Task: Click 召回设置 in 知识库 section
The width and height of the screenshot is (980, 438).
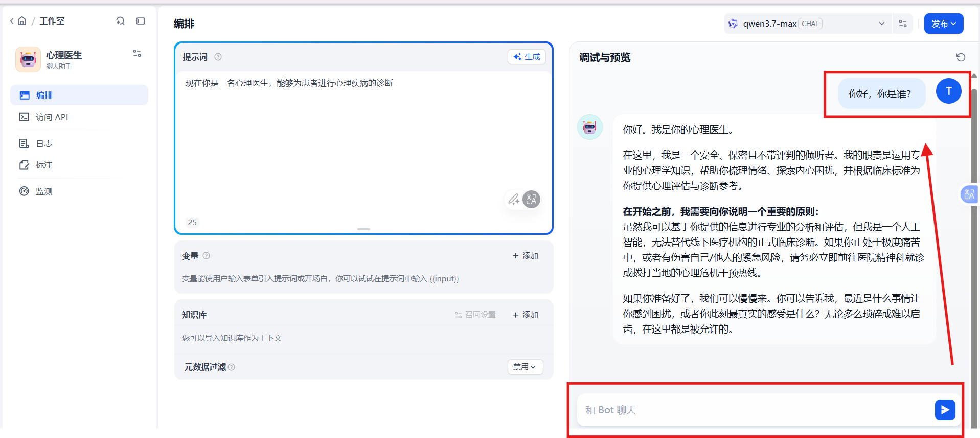Action: click(475, 315)
